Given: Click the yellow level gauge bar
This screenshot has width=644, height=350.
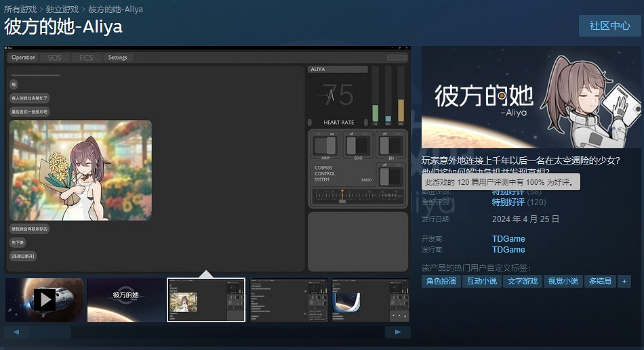Looking at the screenshot, I should point(401,110).
